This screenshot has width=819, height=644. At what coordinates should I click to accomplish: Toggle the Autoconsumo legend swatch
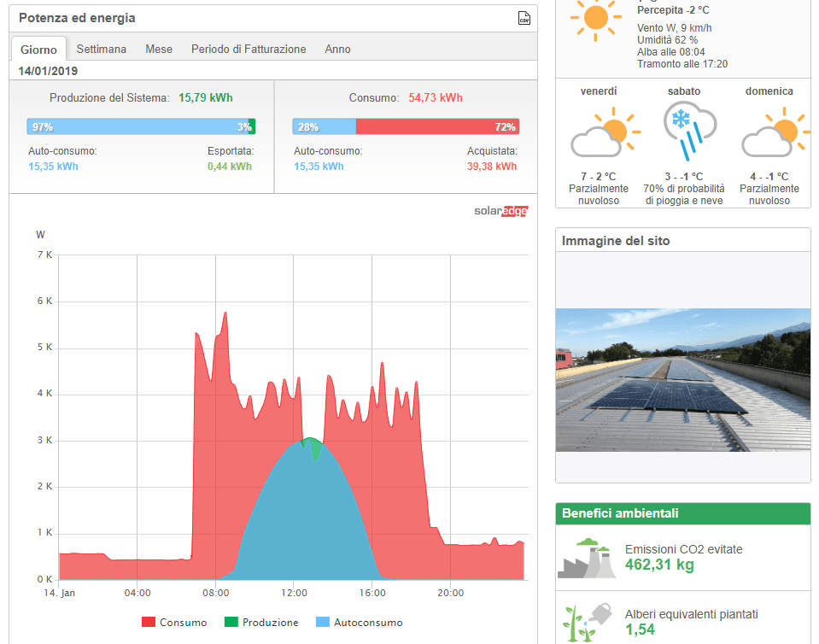[323, 622]
